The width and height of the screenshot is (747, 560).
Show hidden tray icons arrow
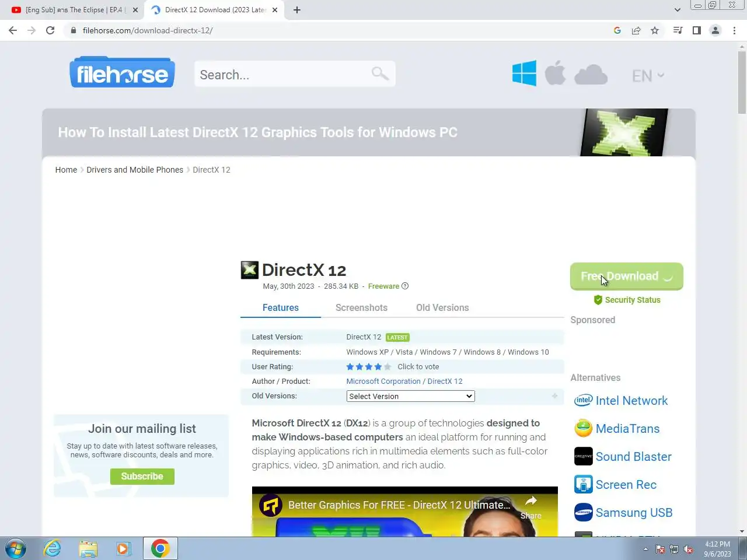tap(645, 549)
